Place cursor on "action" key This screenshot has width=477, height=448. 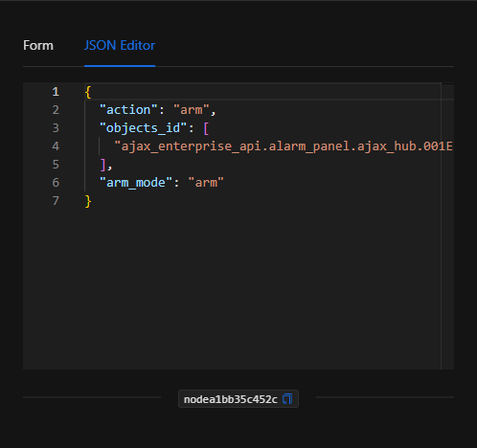tap(128, 110)
